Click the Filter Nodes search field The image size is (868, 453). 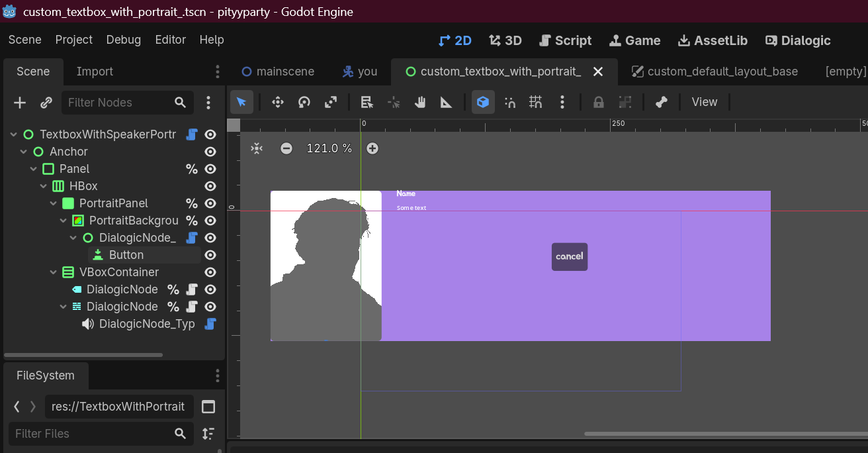point(119,103)
